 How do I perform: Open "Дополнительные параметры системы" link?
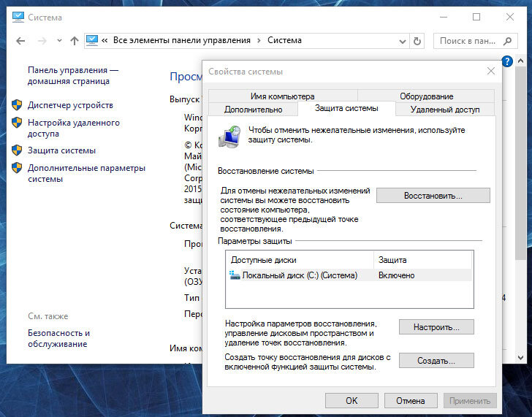[x=86, y=173]
